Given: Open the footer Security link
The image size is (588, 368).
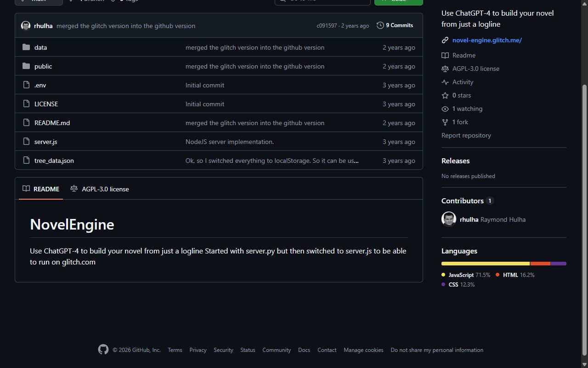Looking at the screenshot, I should [223, 350].
